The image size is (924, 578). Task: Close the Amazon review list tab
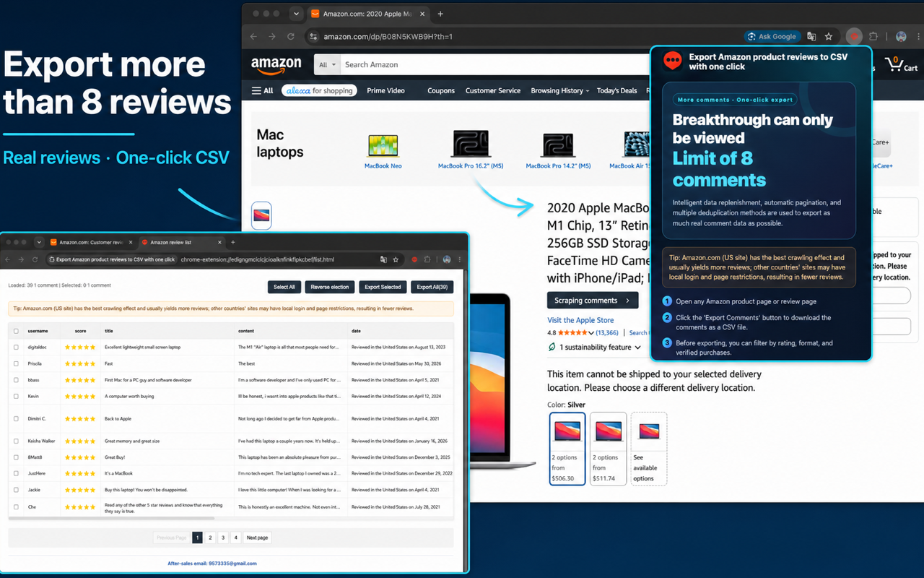click(x=220, y=242)
